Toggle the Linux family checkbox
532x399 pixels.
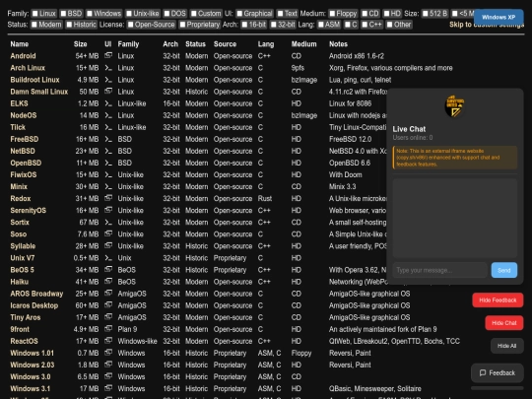34,14
